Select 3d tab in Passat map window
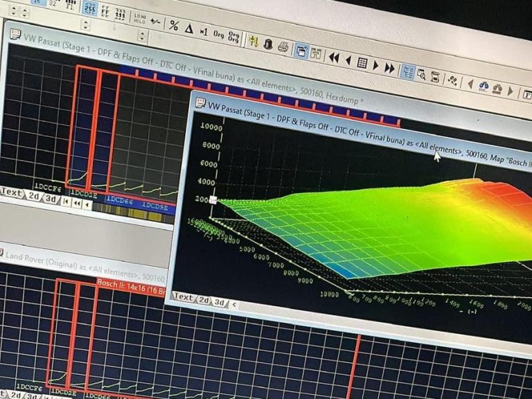 pyautogui.click(x=220, y=302)
